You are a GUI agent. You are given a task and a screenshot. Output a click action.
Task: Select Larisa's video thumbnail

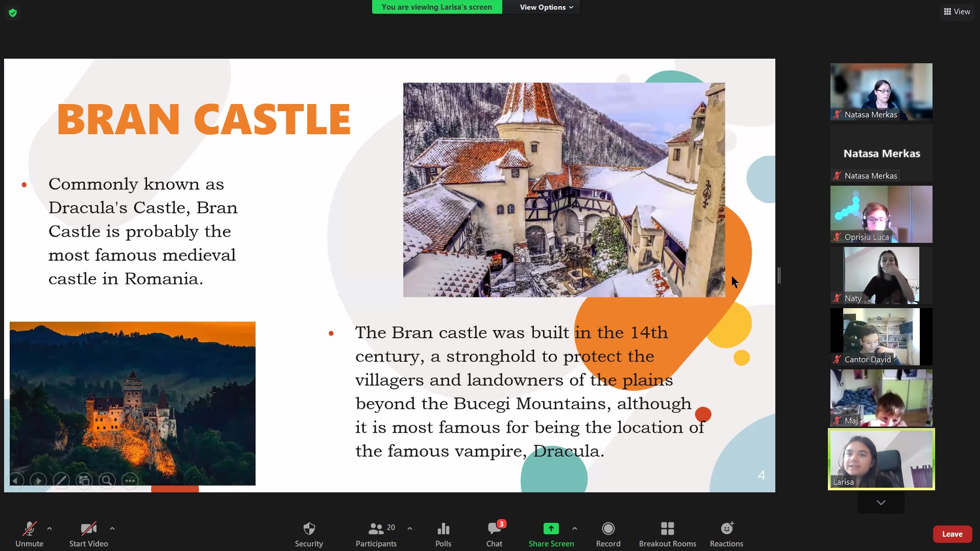click(x=881, y=459)
